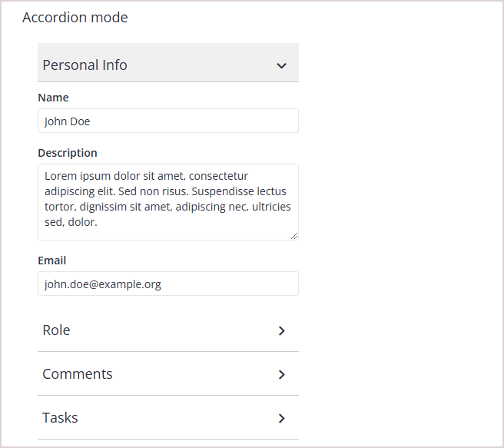Expand the Role accordion section
The height and width of the screenshot is (448, 504).
click(57, 330)
